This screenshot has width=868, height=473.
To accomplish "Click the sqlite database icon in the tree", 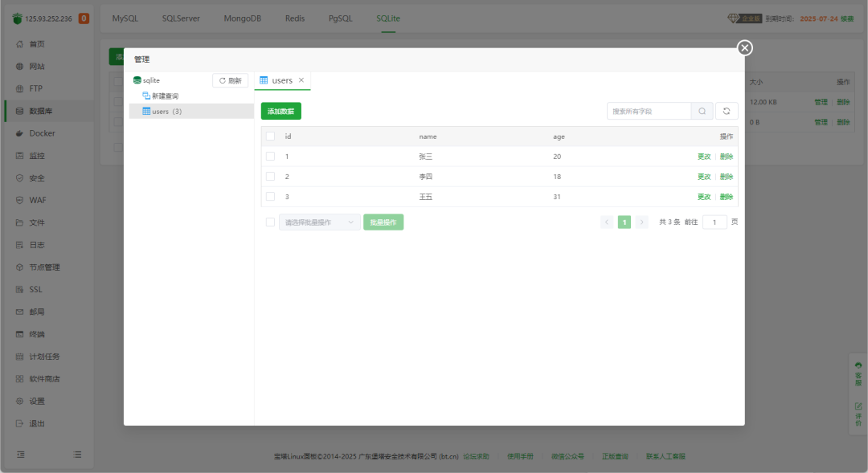I will click(137, 80).
